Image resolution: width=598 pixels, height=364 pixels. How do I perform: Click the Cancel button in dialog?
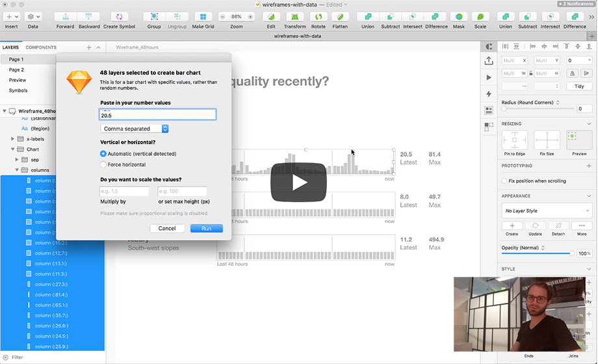point(167,228)
